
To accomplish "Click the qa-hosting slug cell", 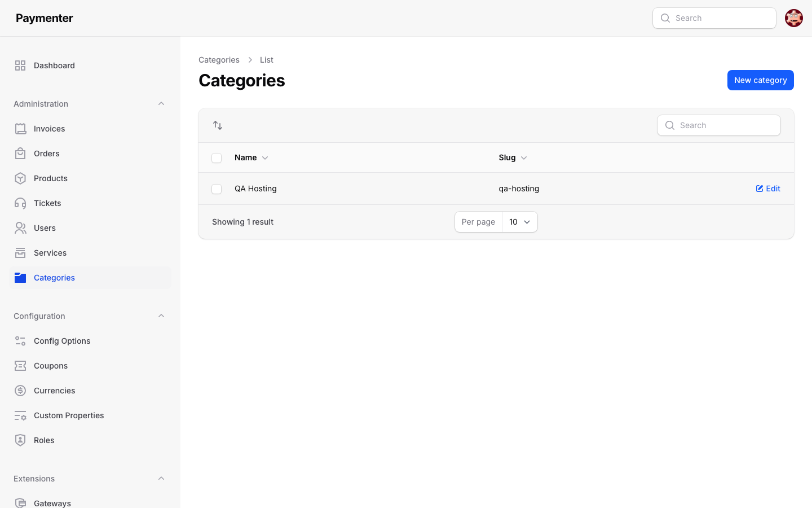I will point(519,189).
